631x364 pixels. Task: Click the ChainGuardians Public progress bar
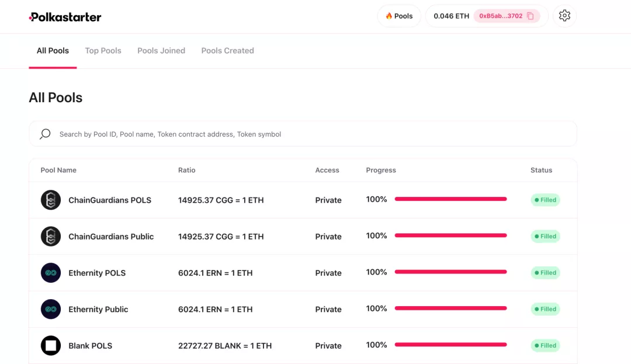point(450,235)
